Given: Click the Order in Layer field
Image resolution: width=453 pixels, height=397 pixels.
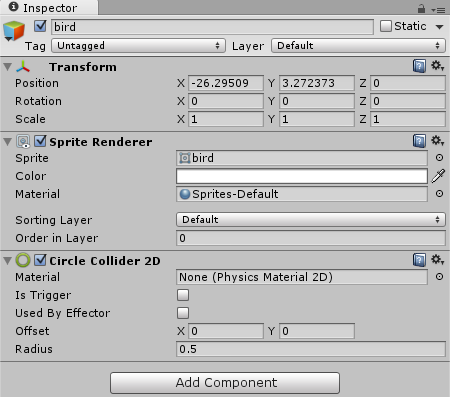Looking at the screenshot, I should pos(311,238).
